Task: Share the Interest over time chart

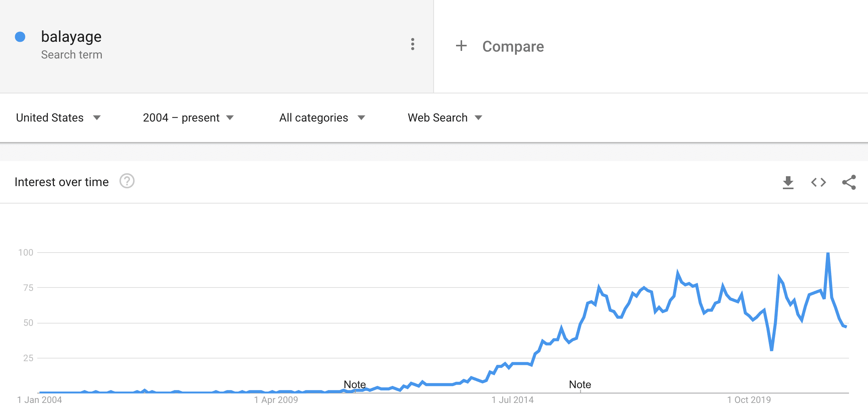Action: (x=849, y=182)
